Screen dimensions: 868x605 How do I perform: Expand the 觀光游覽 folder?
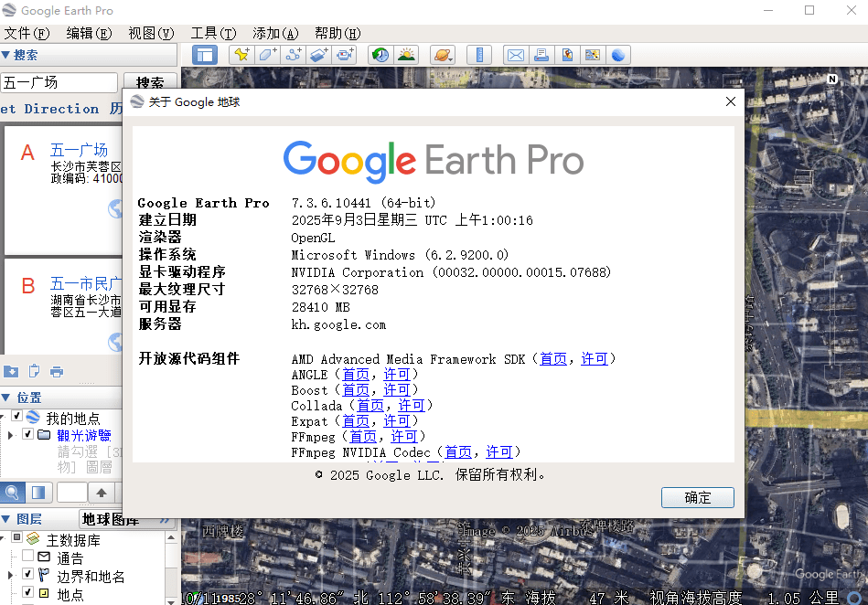pyautogui.click(x=11, y=434)
